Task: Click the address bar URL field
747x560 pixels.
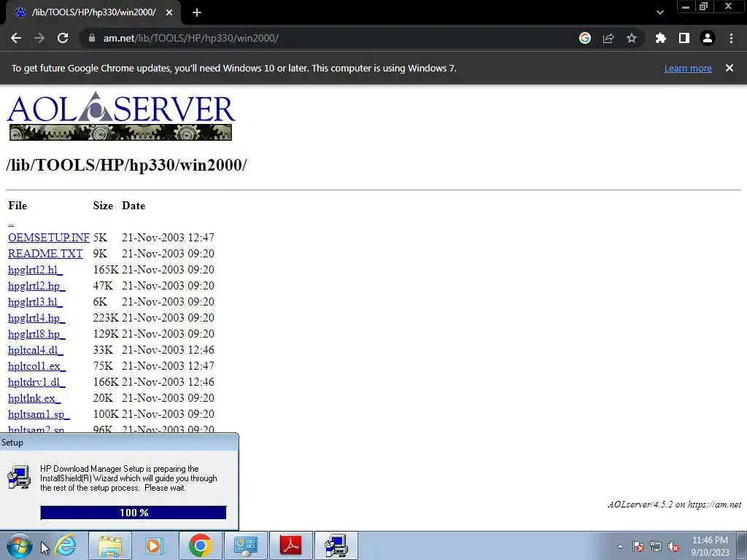Action: point(329,38)
